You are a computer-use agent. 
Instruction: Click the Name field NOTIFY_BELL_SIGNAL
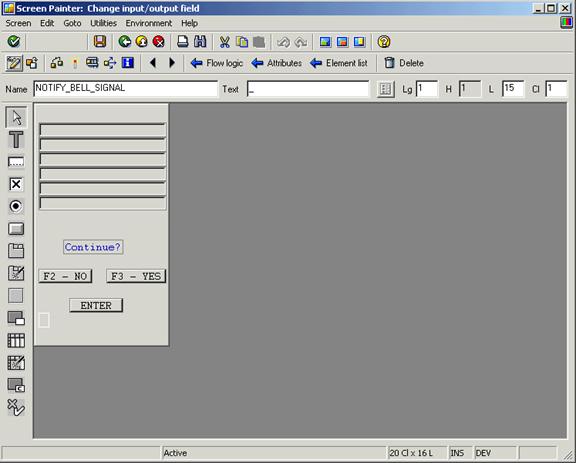[125, 89]
